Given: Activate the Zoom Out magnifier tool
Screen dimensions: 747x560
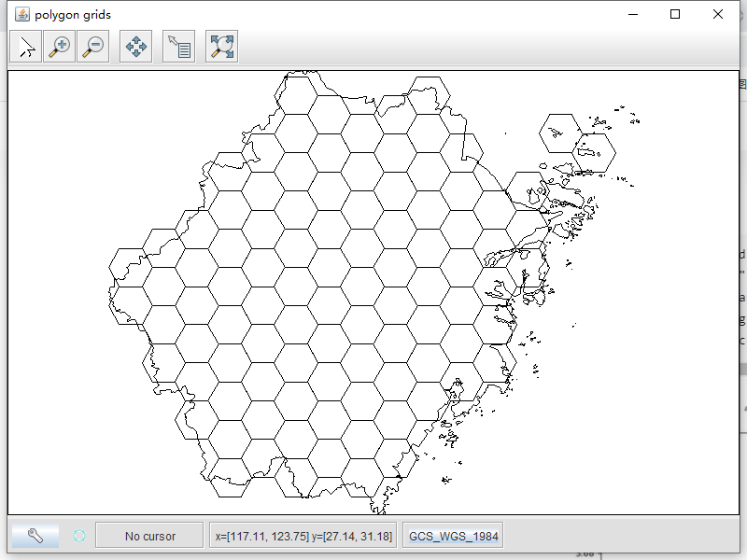Looking at the screenshot, I should point(92,46).
